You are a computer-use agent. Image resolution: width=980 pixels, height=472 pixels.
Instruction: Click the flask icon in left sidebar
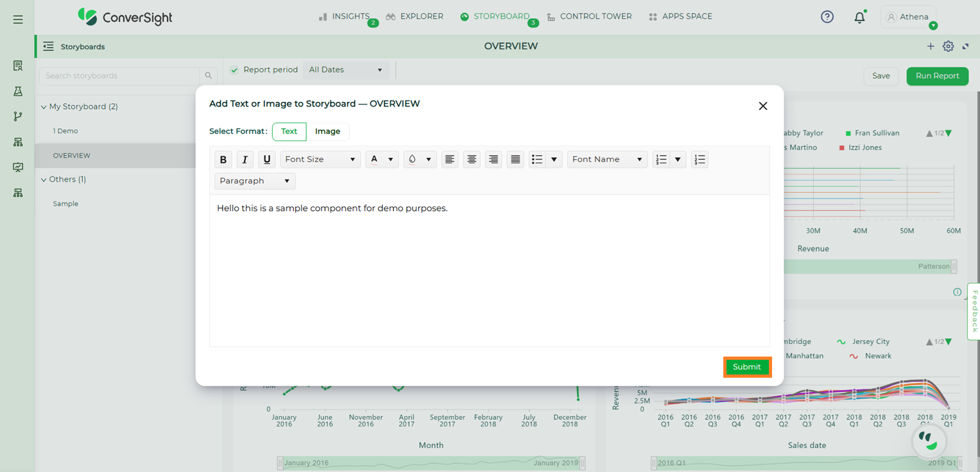[18, 91]
